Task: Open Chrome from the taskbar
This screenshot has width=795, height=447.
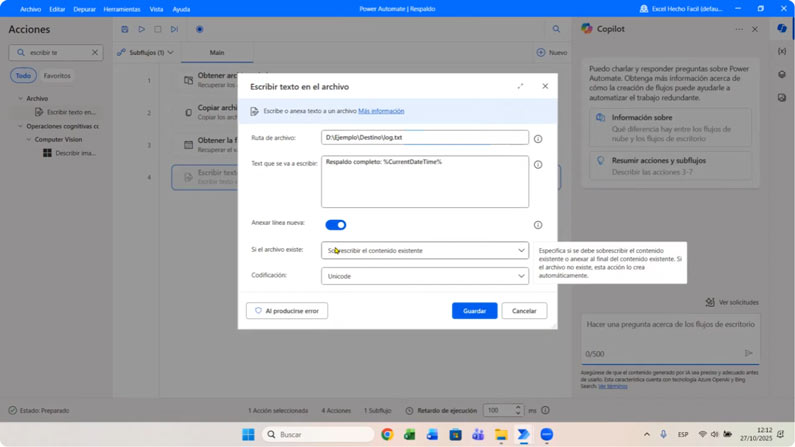Action: click(x=387, y=434)
